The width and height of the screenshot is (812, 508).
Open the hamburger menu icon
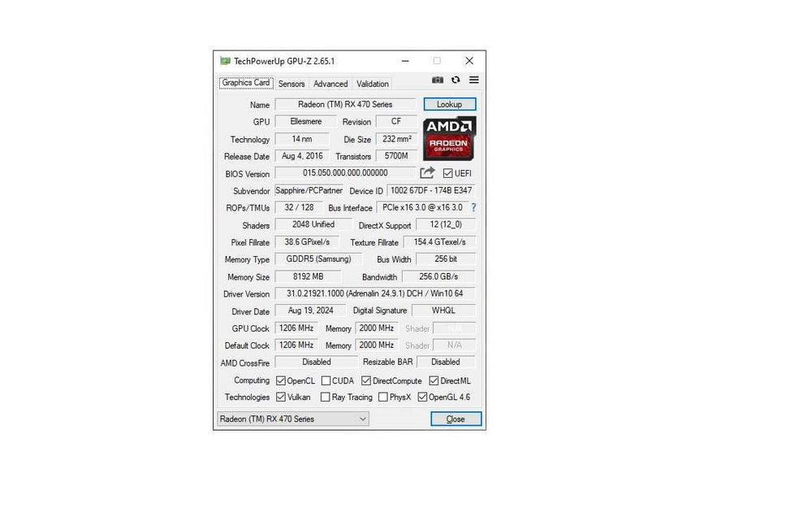pos(474,80)
